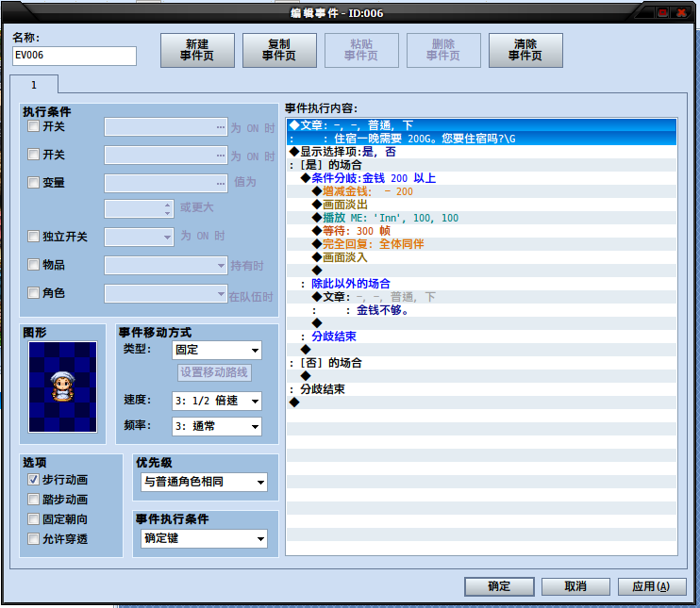Select the 显示选择项:是, 否 command
Screen dimensions: 700x608
click(481, 152)
